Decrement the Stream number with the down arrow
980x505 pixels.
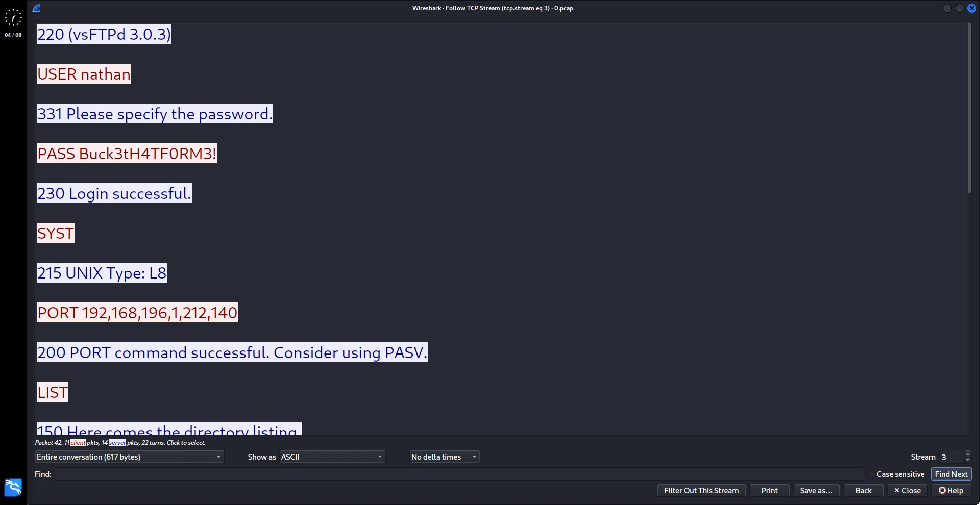(968, 460)
